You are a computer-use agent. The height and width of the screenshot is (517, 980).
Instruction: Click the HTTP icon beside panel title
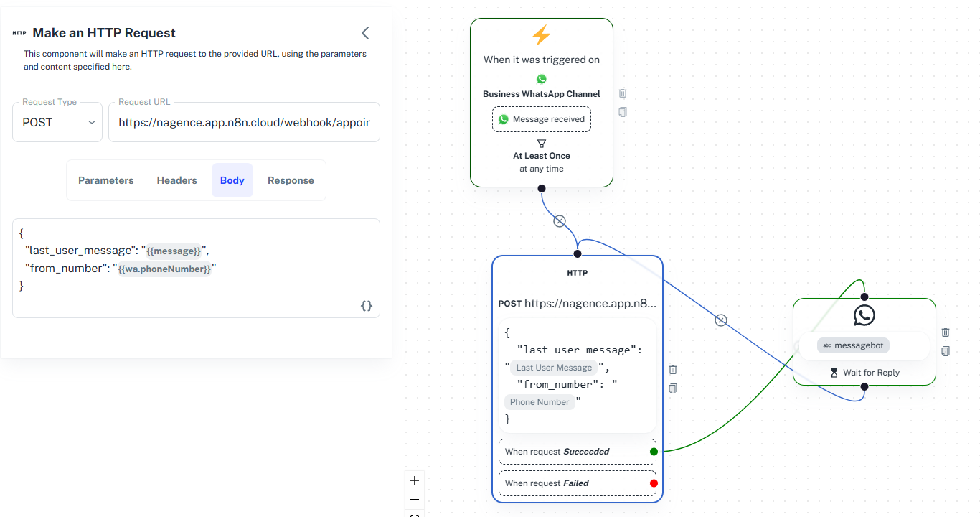point(19,33)
